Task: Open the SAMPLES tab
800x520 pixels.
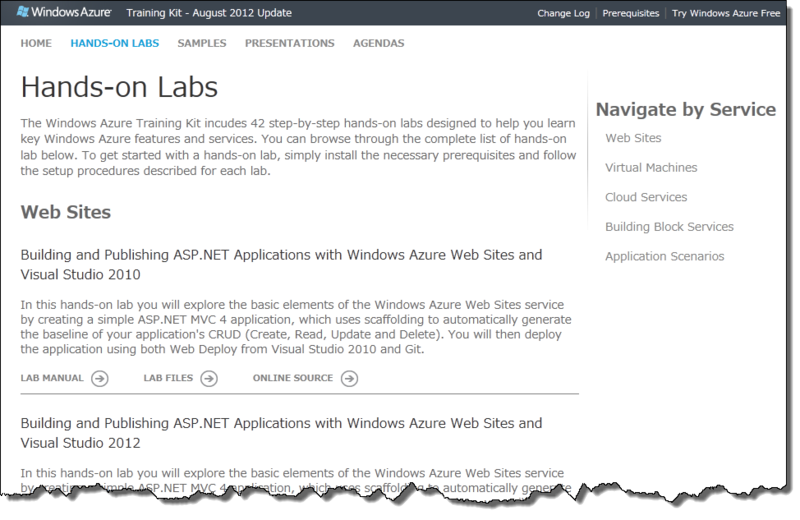Action: point(202,43)
